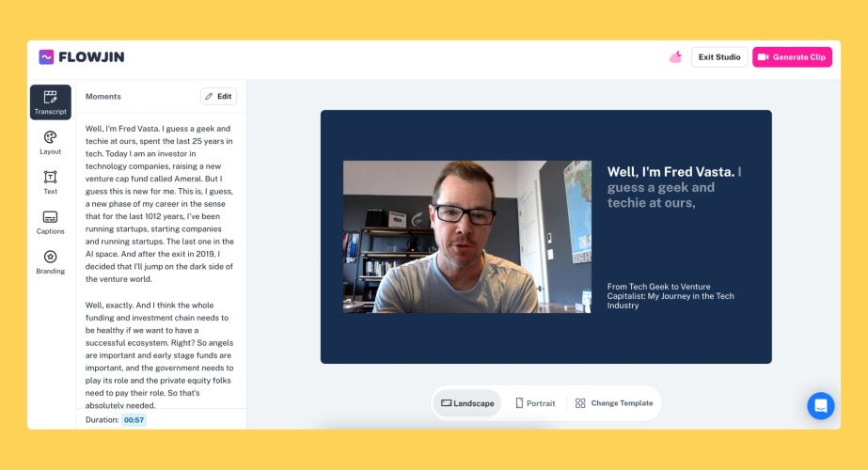The image size is (868, 470).
Task: Open the blue chat support bubble
Action: click(x=820, y=406)
